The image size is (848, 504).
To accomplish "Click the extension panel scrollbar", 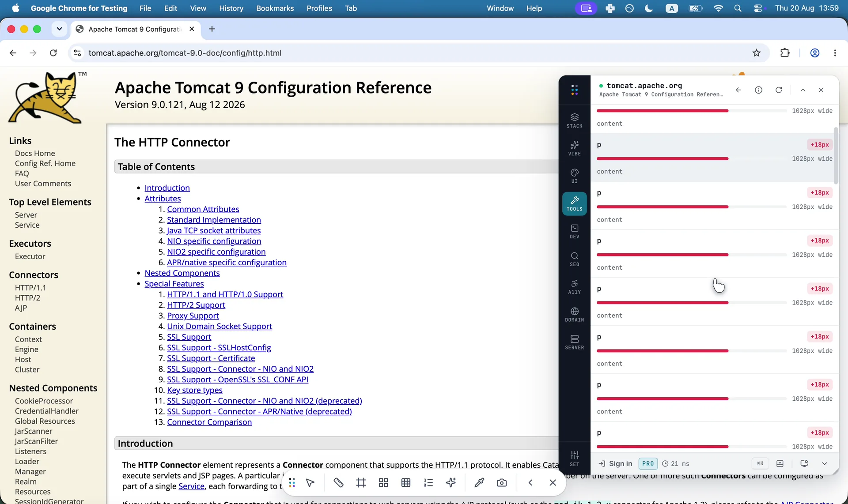I will pyautogui.click(x=836, y=155).
